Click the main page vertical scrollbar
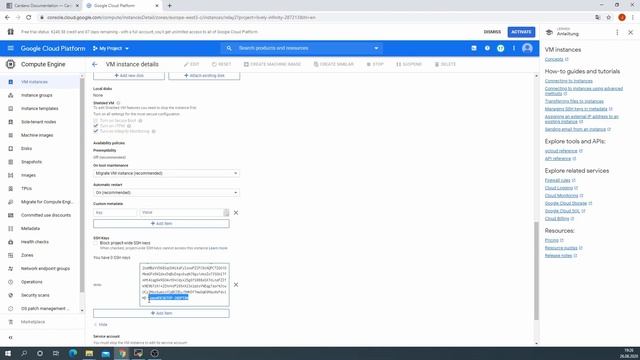 [536, 271]
